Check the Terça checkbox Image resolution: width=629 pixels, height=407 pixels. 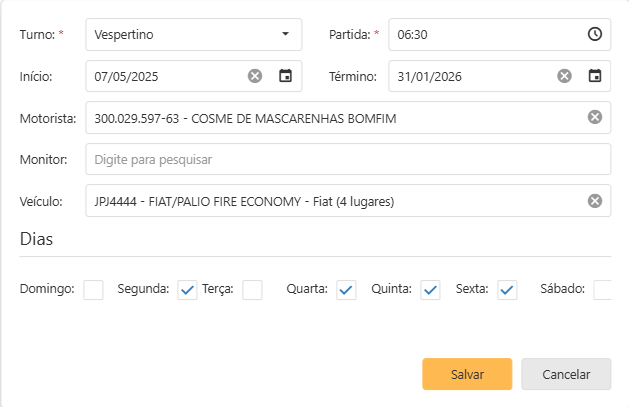click(252, 290)
